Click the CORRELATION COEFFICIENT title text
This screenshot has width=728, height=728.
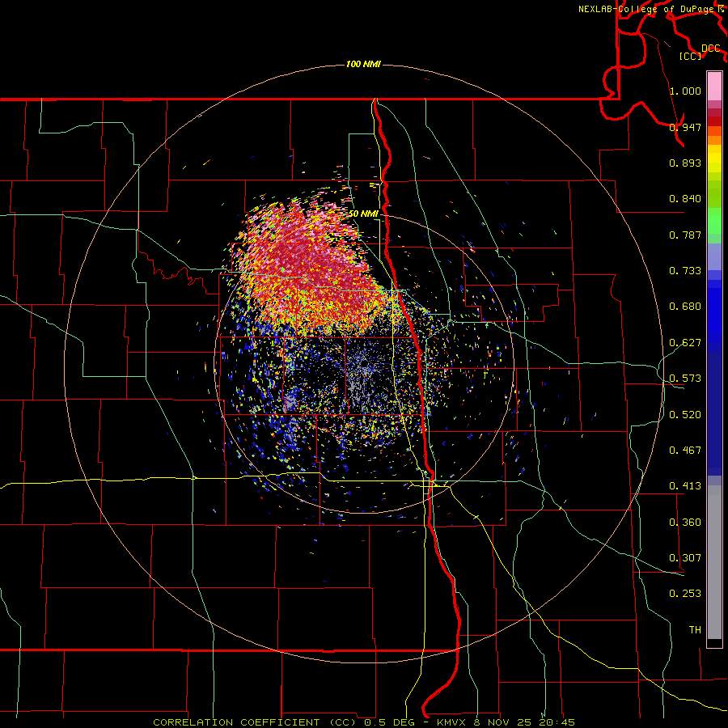(x=237, y=722)
